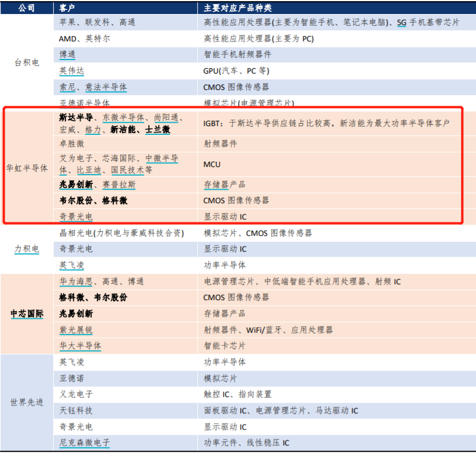Select 面板驱动 IC、电源管理芯片 product cell
Viewport: 476px width, 453px height.
pyautogui.click(x=337, y=411)
